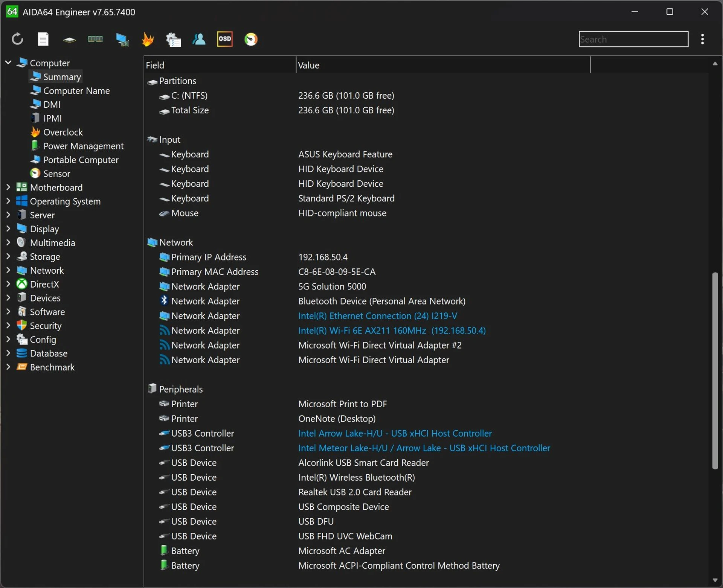Start the System Stability Test flame icon
The height and width of the screenshot is (588, 723).
click(148, 39)
